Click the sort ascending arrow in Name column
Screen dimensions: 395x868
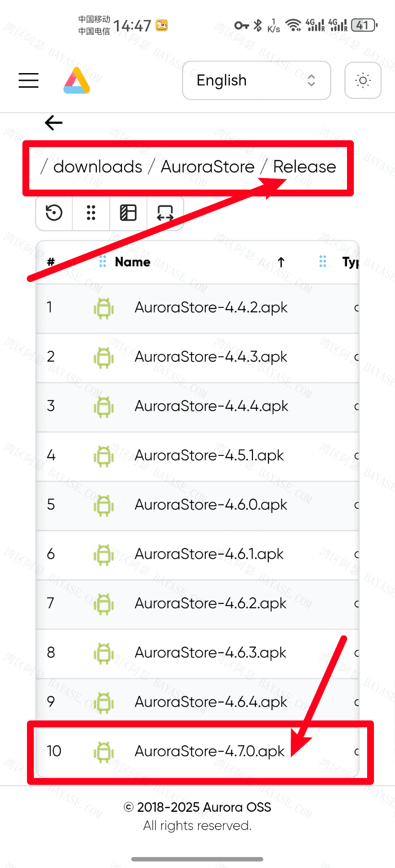pos(281,262)
